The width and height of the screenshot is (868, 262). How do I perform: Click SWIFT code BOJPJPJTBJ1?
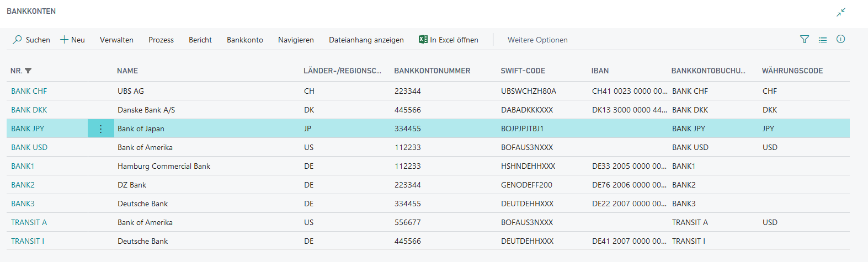click(x=523, y=129)
